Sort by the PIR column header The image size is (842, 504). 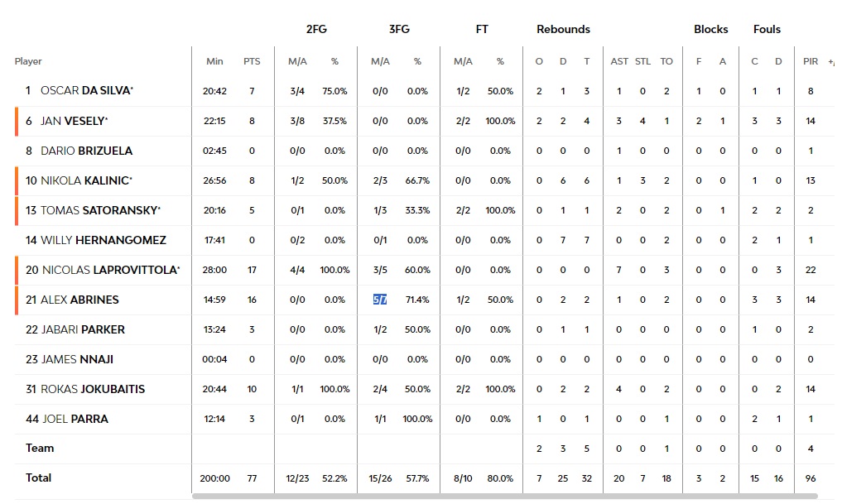tap(811, 61)
